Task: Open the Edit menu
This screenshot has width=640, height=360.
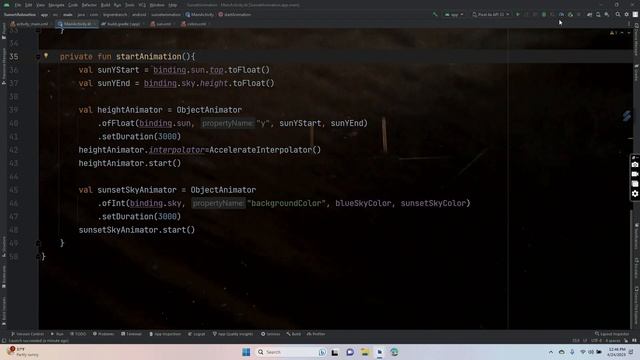Action: click(29, 5)
